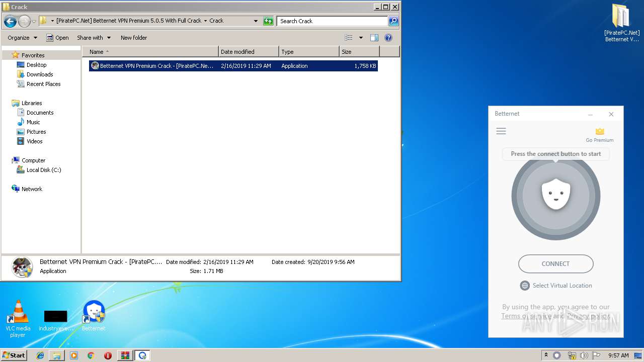
Task: Change view with the view icon button
Action: pyautogui.click(x=348, y=38)
